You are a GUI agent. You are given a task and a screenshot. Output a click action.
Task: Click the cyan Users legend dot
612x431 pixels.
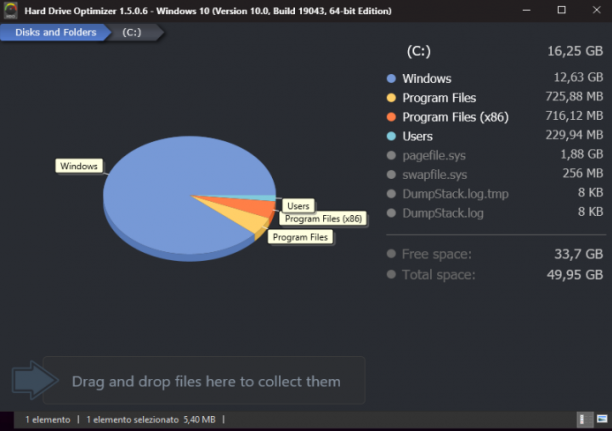pos(391,136)
